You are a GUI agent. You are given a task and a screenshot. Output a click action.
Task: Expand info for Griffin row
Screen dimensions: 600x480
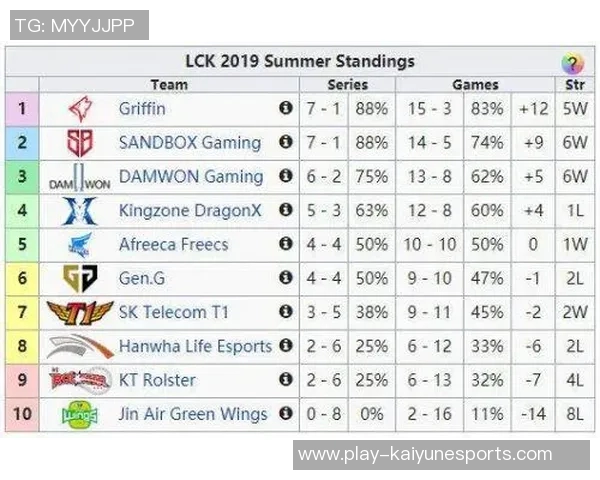285,108
